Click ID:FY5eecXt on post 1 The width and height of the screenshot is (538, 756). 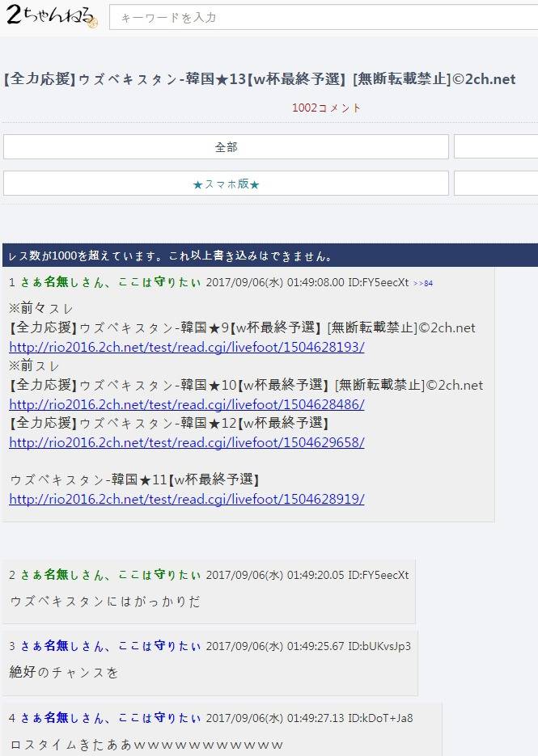click(x=378, y=282)
